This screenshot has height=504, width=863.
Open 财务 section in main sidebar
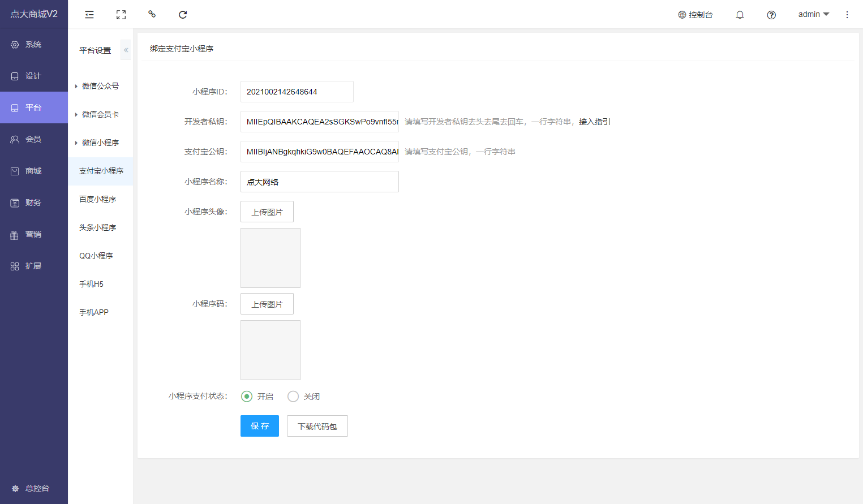(34, 203)
